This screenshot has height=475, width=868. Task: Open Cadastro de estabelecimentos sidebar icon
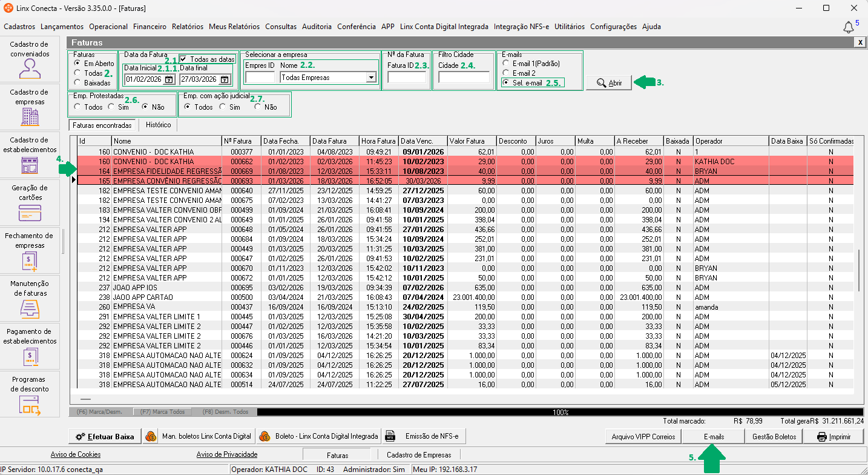(30, 164)
